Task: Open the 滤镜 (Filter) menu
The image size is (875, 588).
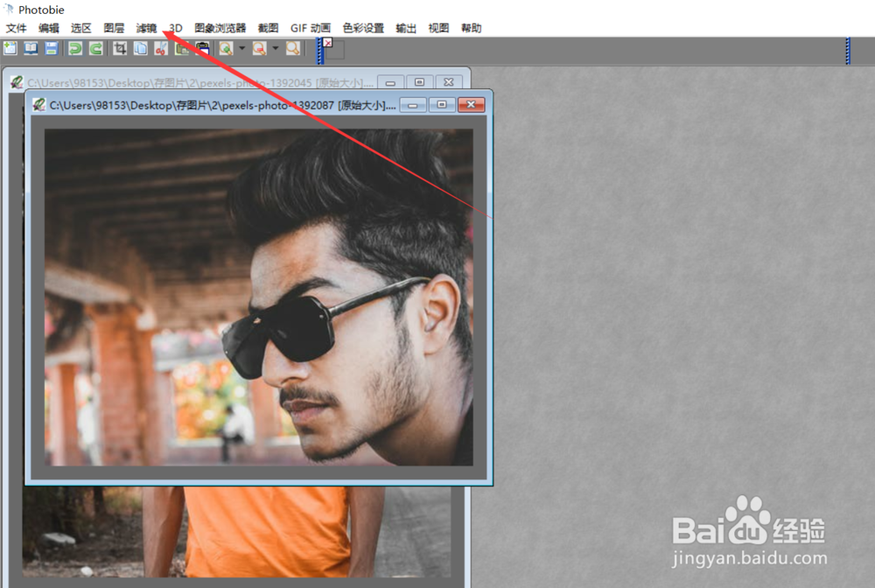Action: (146, 28)
